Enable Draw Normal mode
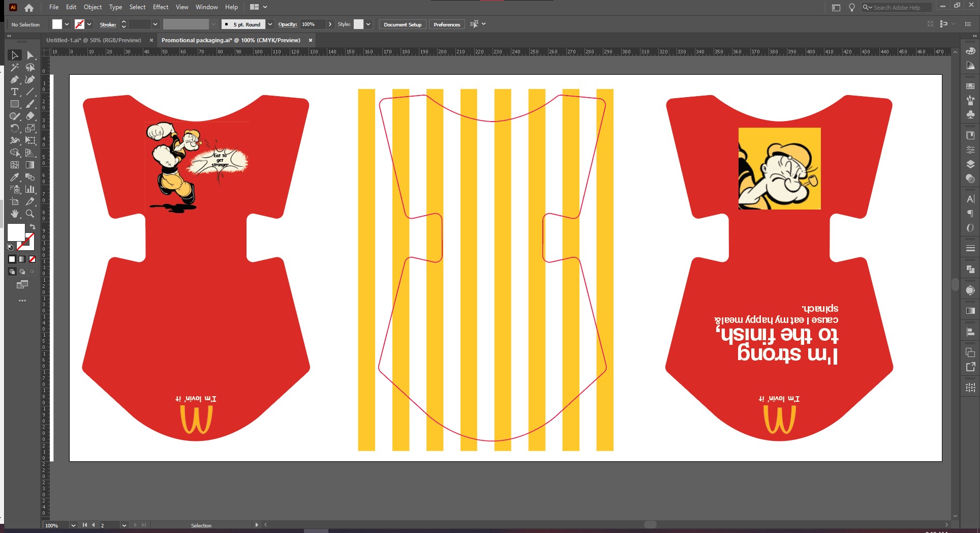This screenshot has width=980, height=533. click(12, 272)
